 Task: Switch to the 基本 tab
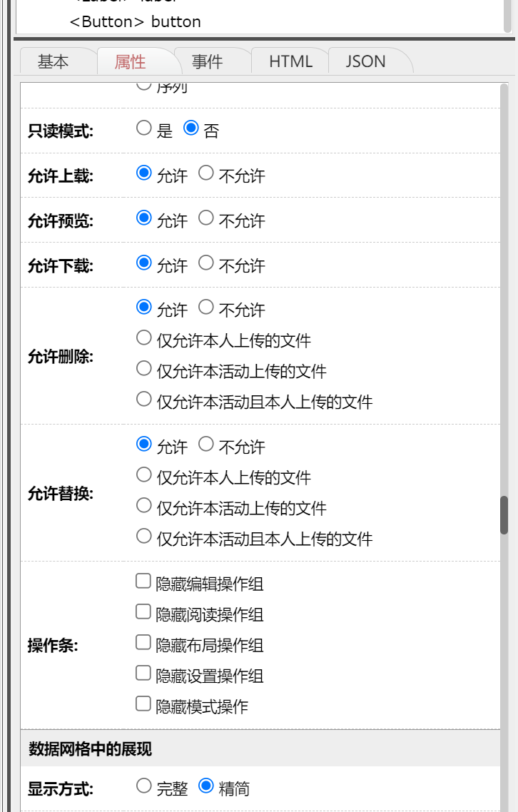(54, 62)
